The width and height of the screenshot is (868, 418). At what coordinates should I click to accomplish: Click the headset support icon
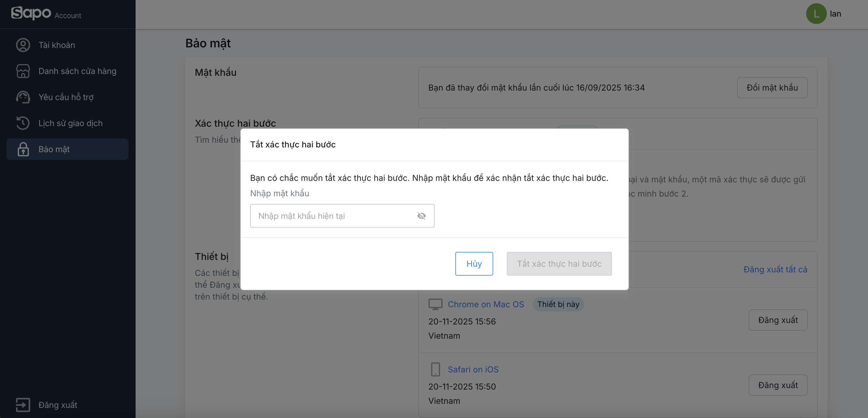click(23, 97)
